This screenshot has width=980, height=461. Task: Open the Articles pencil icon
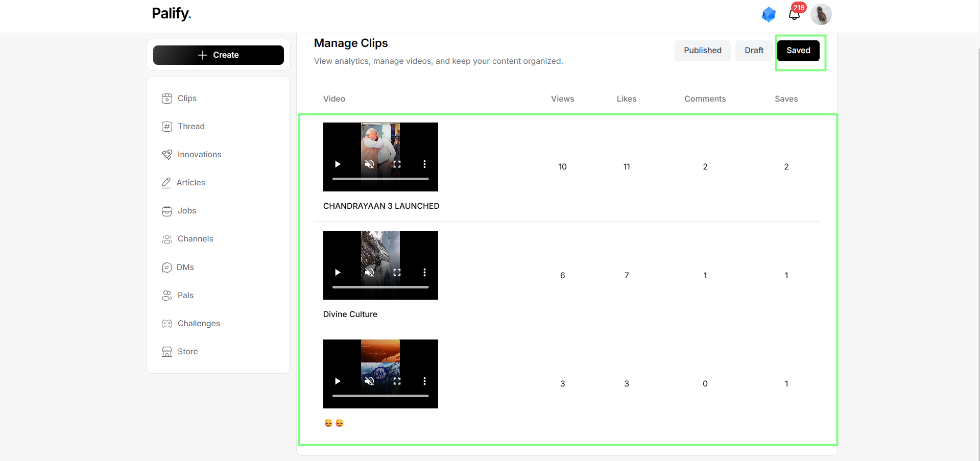click(x=166, y=183)
